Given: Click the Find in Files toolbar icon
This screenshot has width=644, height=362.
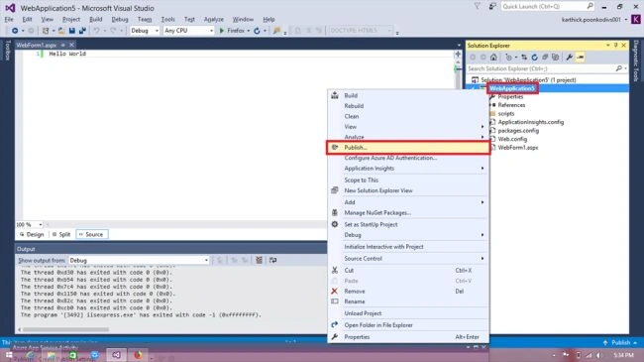Looking at the screenshot, I should [276, 31].
